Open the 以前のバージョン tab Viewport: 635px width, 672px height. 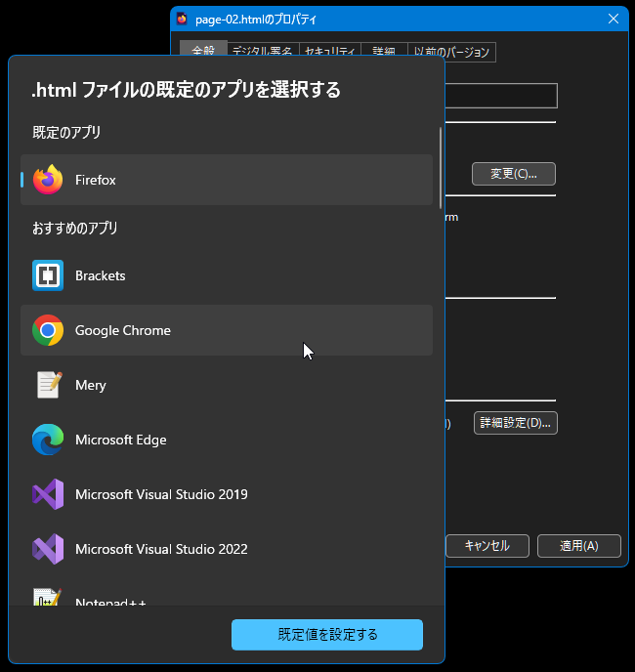pos(451,52)
